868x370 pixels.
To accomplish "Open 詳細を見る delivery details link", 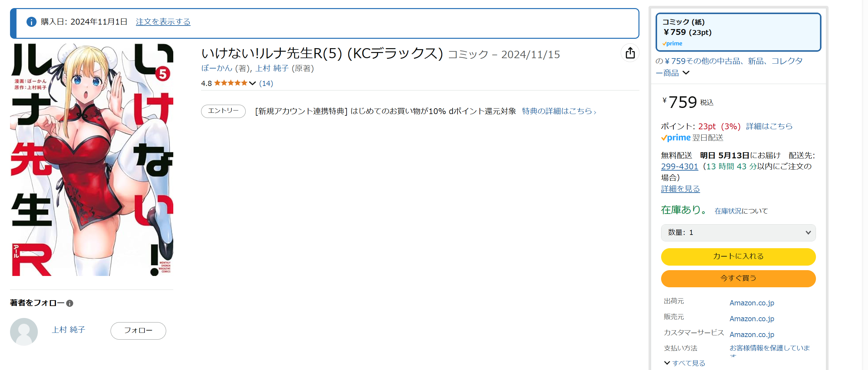I will (680, 189).
